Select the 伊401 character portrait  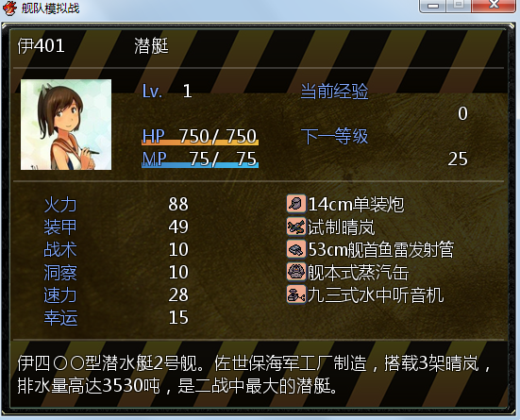(x=66, y=125)
